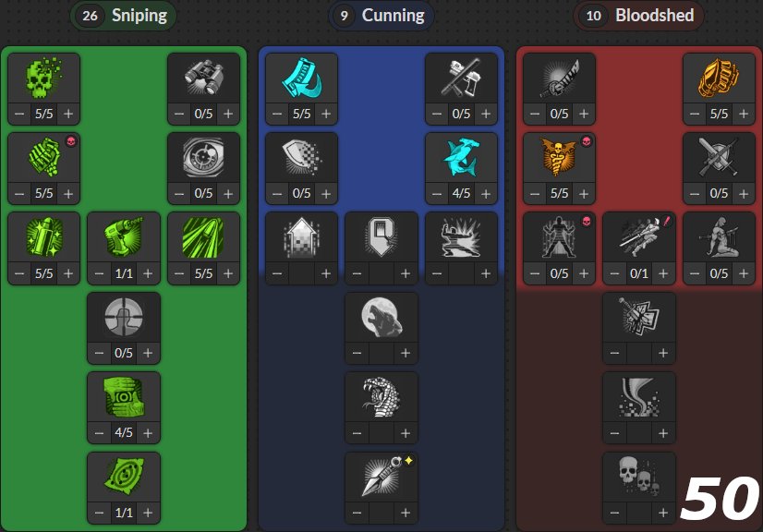The height and width of the screenshot is (532, 763).
Task: Select the golden brass knuckles skill icon
Action: pyautogui.click(x=719, y=78)
